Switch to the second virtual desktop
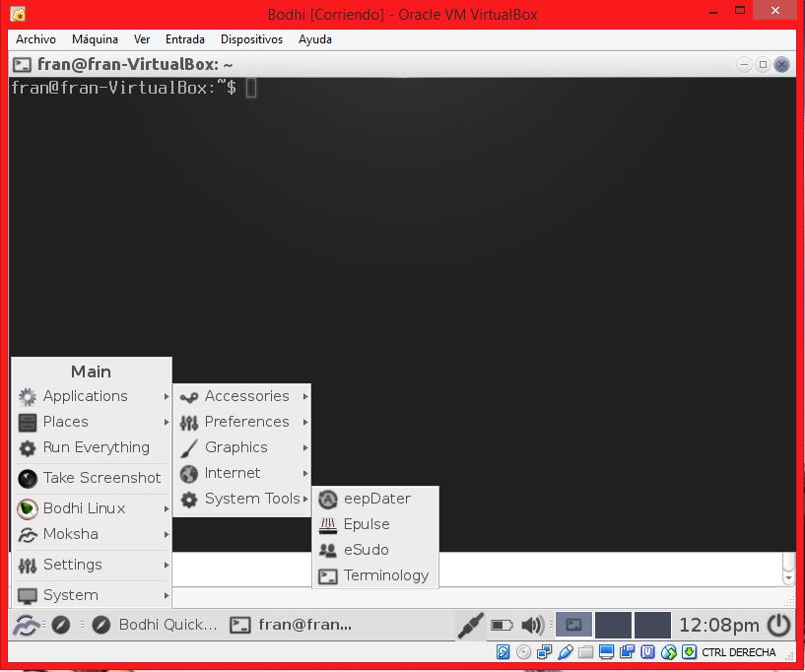Viewport: 805px width, 672px height. pos(613,625)
